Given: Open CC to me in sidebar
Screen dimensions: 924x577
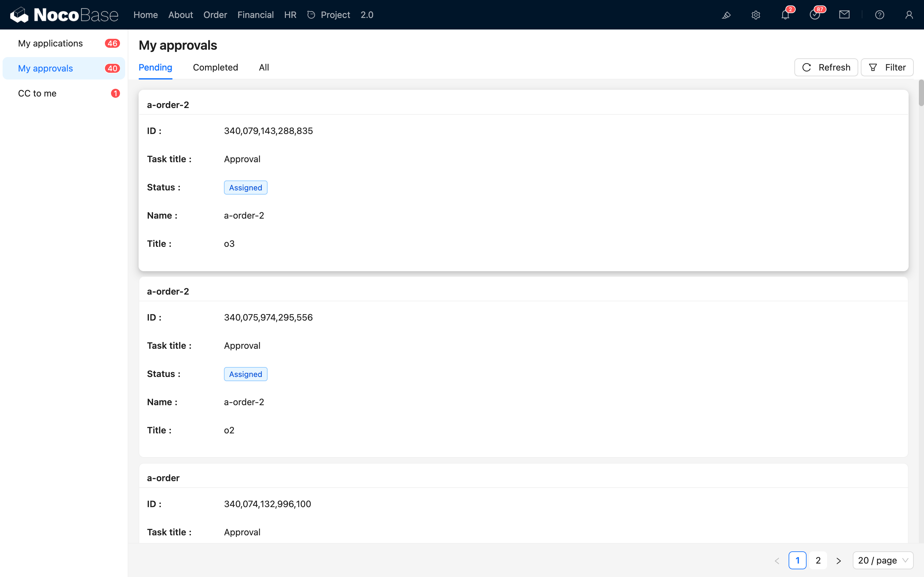Looking at the screenshot, I should tap(37, 94).
